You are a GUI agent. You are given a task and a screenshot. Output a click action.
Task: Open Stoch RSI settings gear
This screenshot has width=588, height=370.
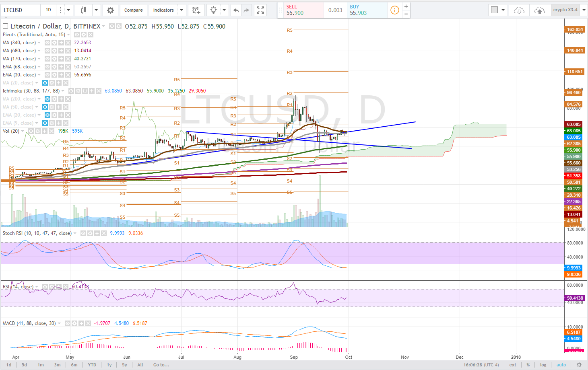[x=90, y=233]
